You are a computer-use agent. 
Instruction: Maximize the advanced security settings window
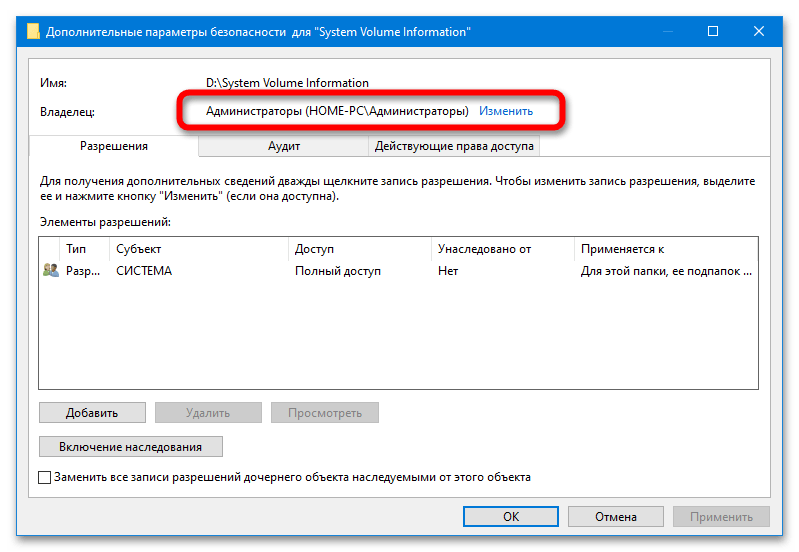tap(712, 32)
